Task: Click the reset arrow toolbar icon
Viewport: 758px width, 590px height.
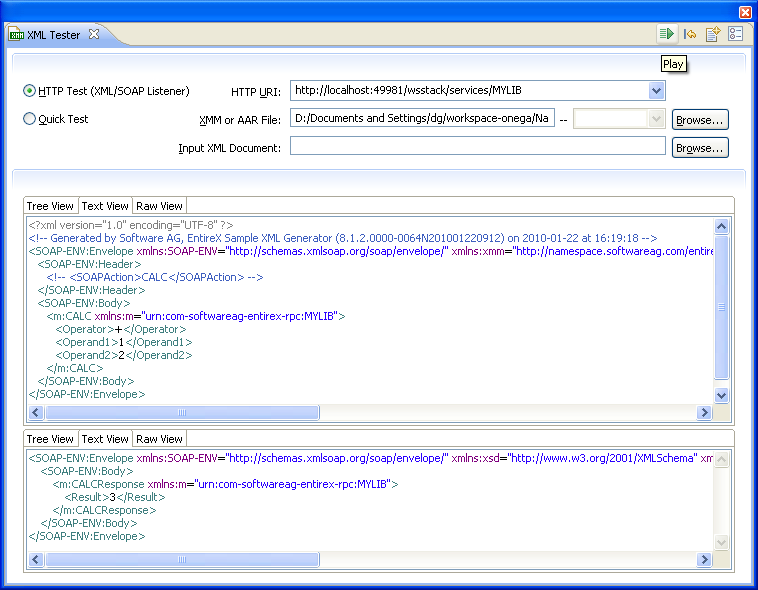Action: tap(690, 34)
